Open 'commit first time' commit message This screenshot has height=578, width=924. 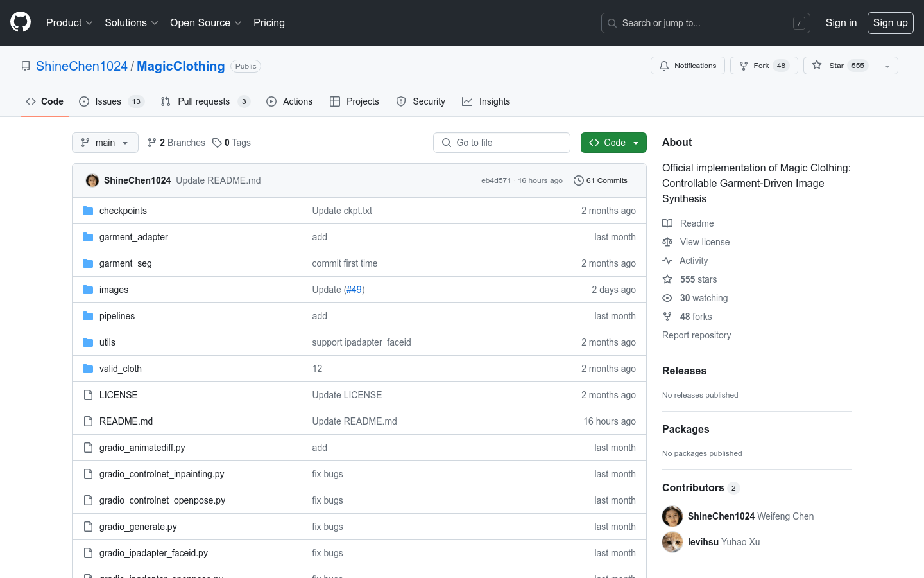[x=345, y=263]
